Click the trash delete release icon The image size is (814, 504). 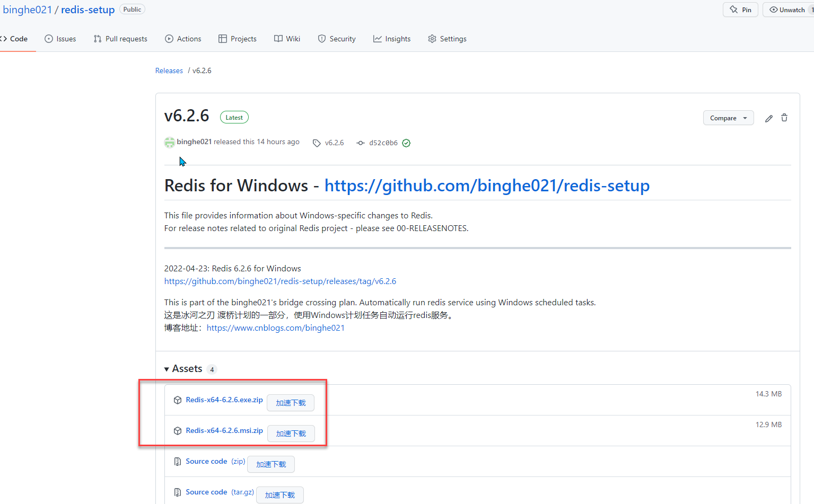coord(784,118)
